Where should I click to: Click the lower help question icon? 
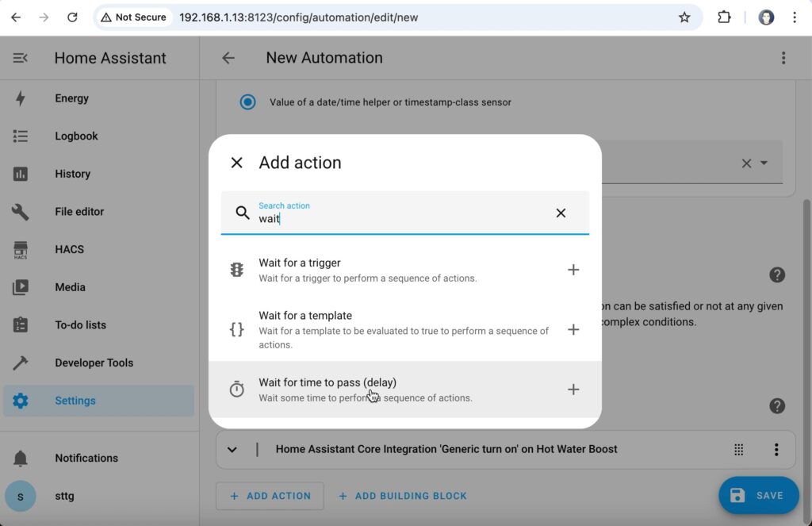point(777,405)
